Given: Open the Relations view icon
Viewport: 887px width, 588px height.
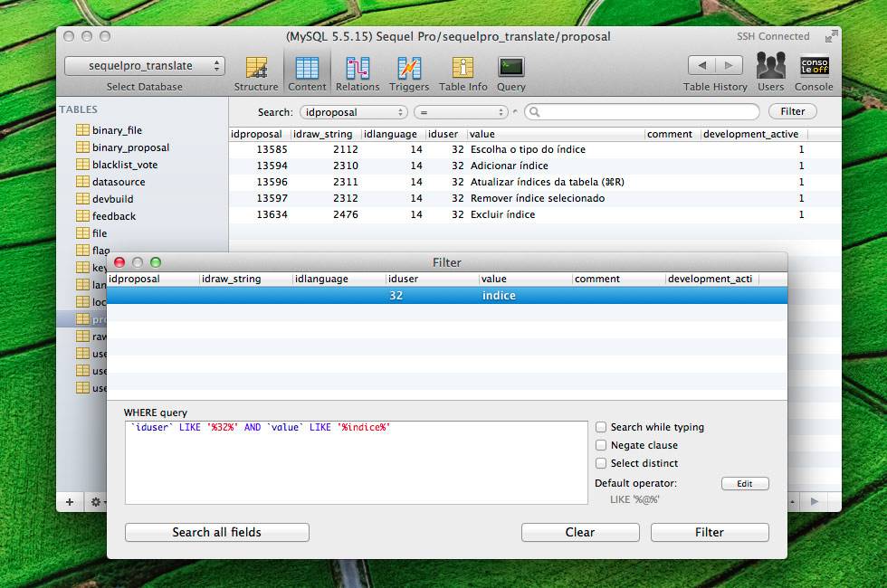Looking at the screenshot, I should click(x=358, y=68).
